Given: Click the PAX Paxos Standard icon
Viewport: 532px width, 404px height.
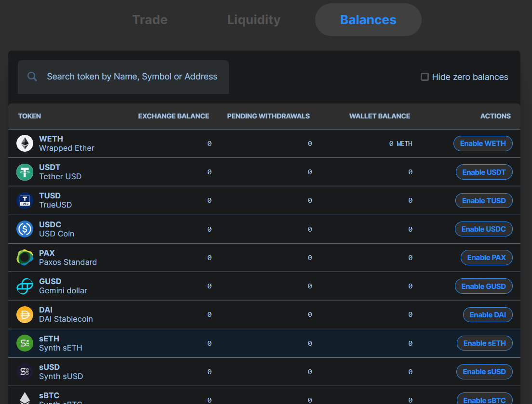Looking at the screenshot, I should (25, 258).
